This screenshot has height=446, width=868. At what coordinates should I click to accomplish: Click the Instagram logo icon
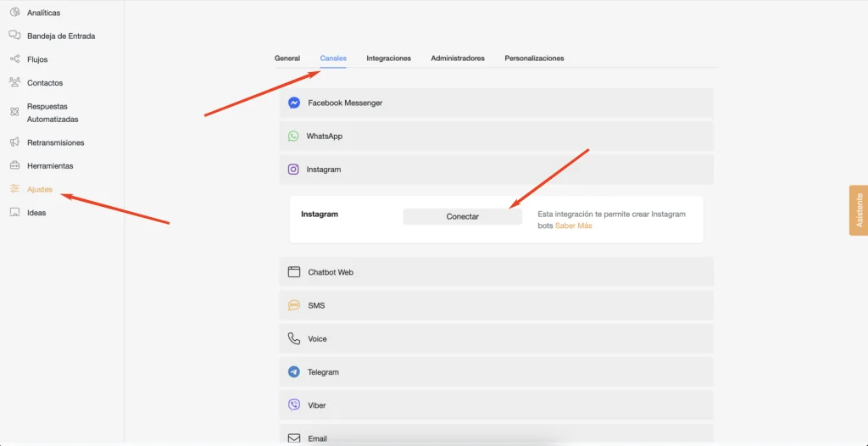(293, 169)
